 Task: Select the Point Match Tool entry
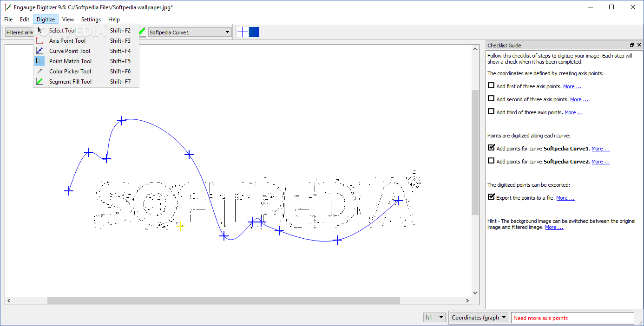(86, 61)
